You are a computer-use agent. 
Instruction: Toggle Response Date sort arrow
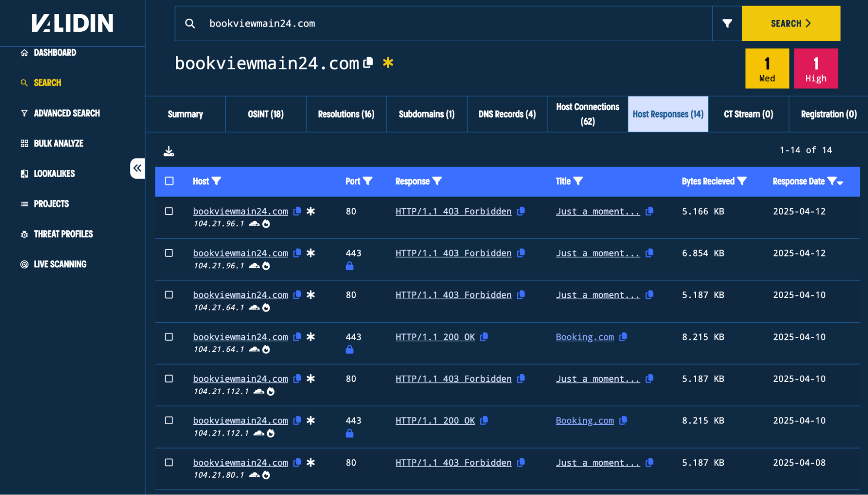point(840,183)
